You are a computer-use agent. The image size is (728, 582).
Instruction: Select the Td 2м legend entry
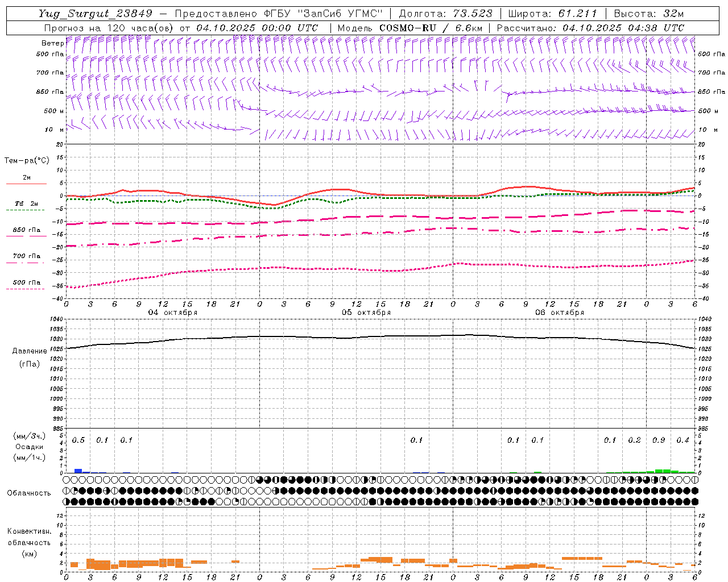click(26, 205)
